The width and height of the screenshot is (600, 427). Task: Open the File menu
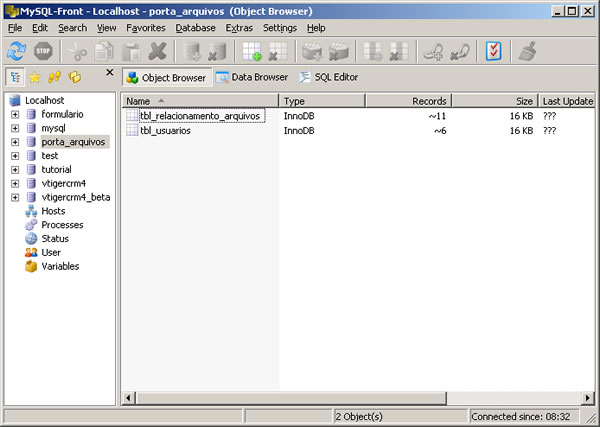[x=15, y=28]
